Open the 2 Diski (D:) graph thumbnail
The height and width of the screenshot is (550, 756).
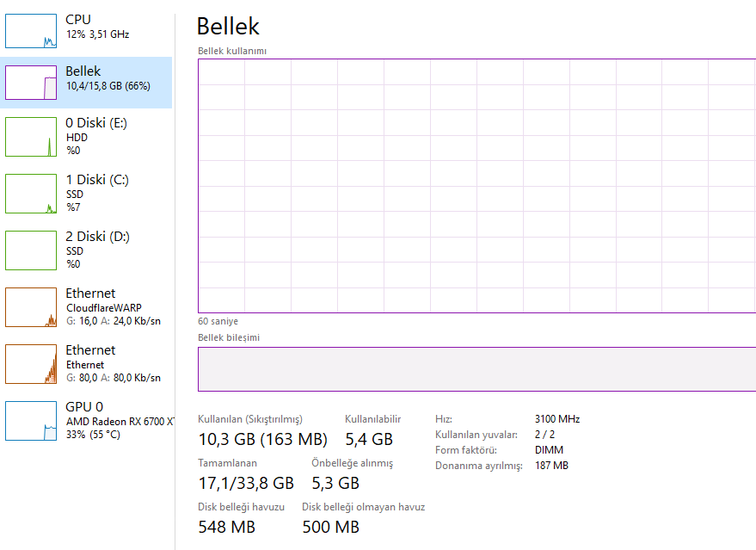click(29, 250)
